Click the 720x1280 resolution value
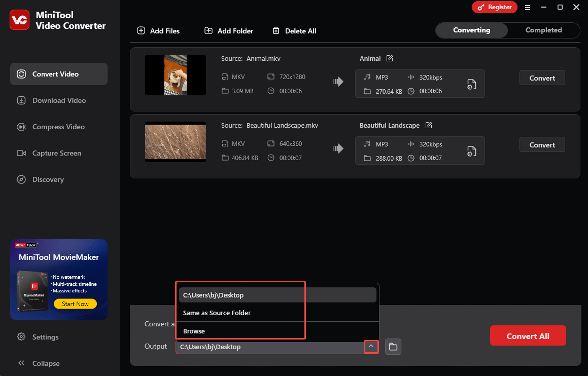Image resolution: width=588 pixels, height=376 pixels. tap(292, 77)
